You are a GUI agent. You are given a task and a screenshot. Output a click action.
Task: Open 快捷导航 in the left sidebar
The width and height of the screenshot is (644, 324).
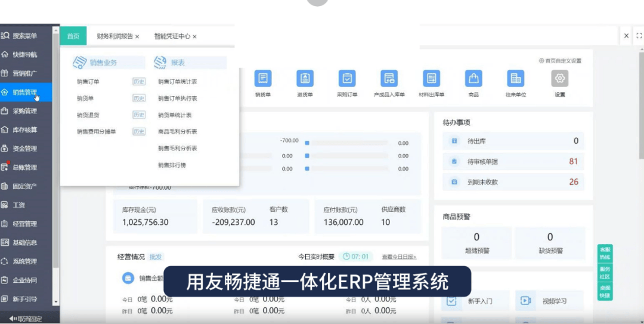24,55
